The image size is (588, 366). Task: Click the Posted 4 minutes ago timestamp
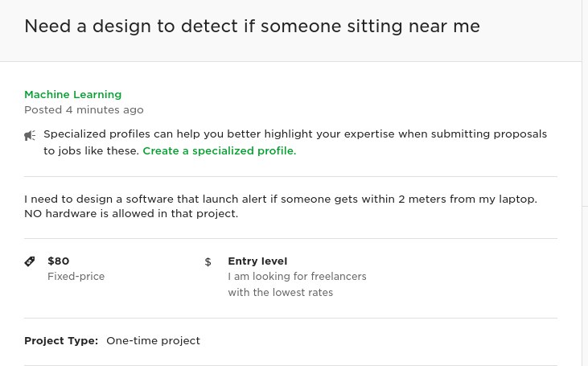pyautogui.click(x=84, y=110)
